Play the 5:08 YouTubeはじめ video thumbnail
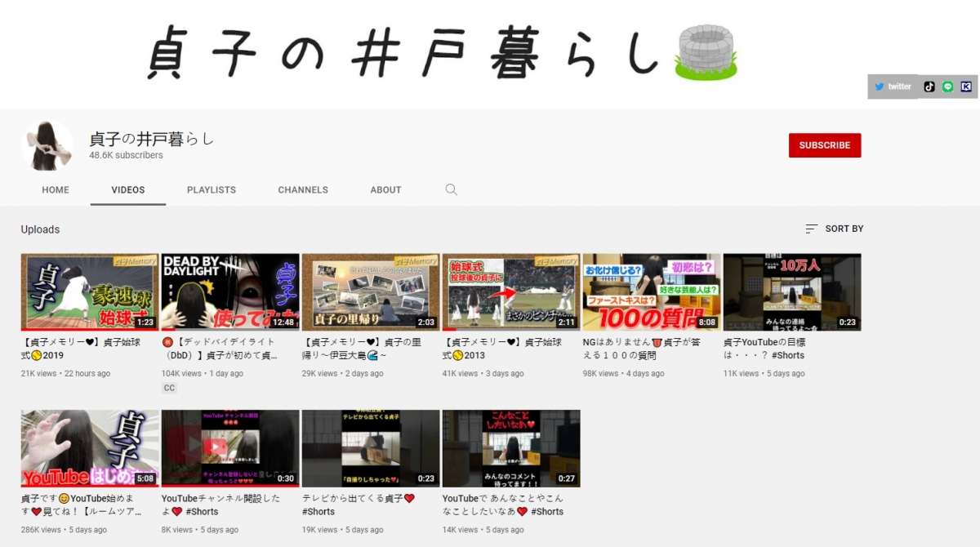 click(x=90, y=448)
